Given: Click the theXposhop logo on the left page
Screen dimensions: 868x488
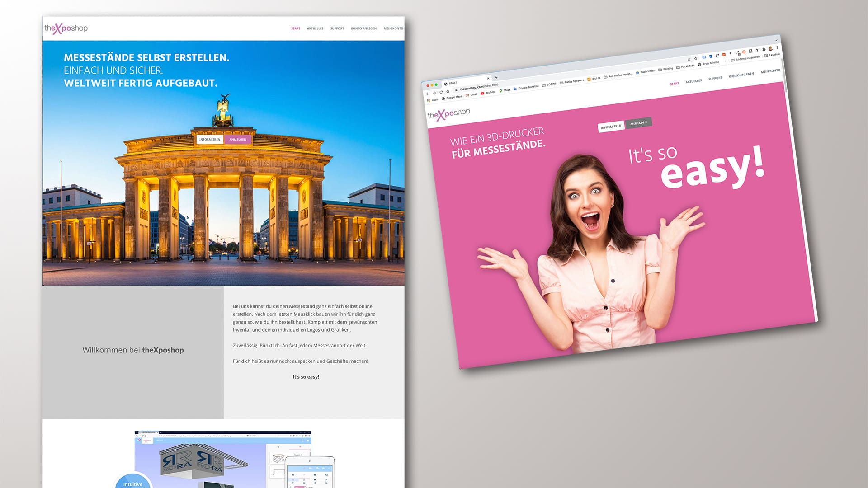Looking at the screenshot, I should pos(66,28).
